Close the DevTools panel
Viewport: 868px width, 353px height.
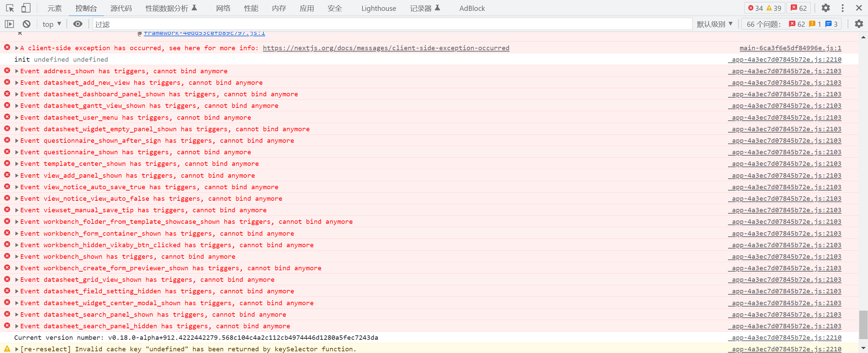[x=859, y=8]
